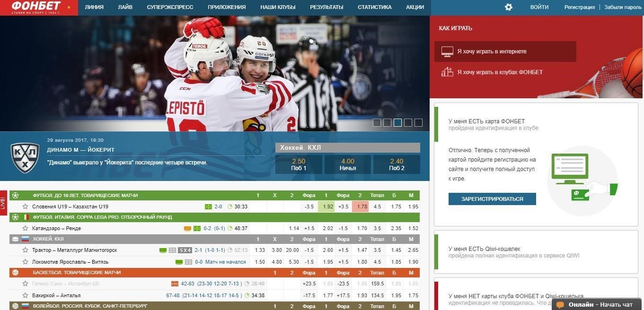Click the ВОЙТИ login button
644x310 pixels.
pos(539,8)
